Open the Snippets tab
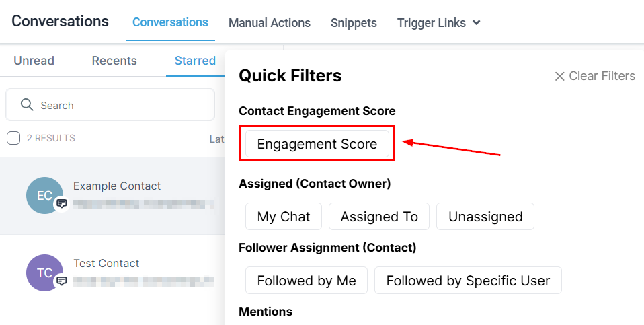This screenshot has height=325, width=644. click(x=354, y=22)
